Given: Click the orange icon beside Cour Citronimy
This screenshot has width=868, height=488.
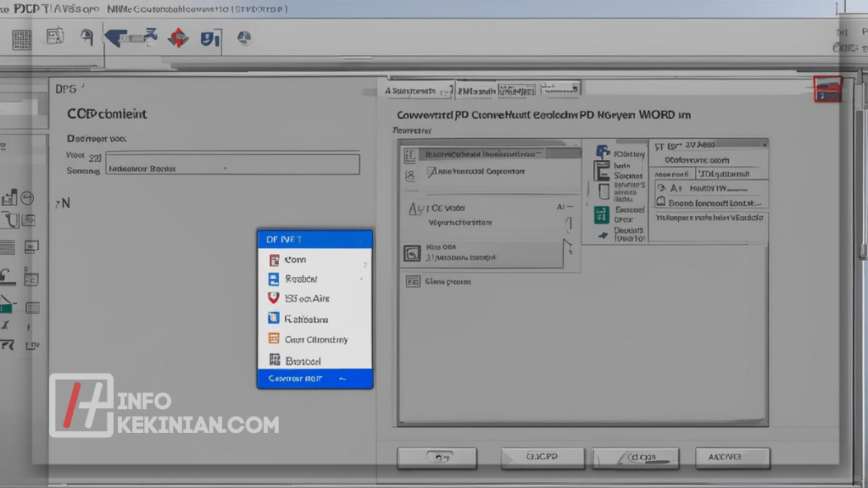Looking at the screenshot, I should coord(273,339).
